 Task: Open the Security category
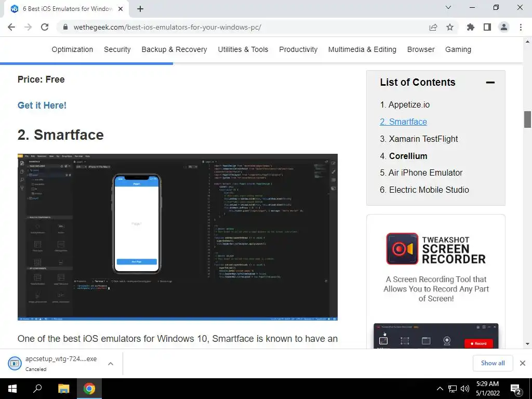click(x=117, y=49)
